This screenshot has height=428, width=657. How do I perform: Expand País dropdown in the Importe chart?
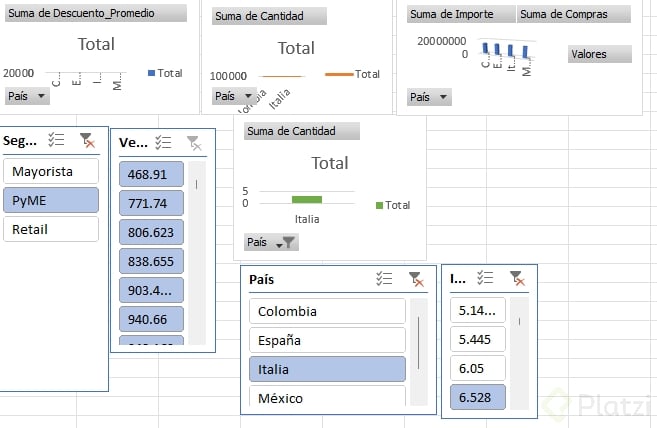click(x=430, y=97)
